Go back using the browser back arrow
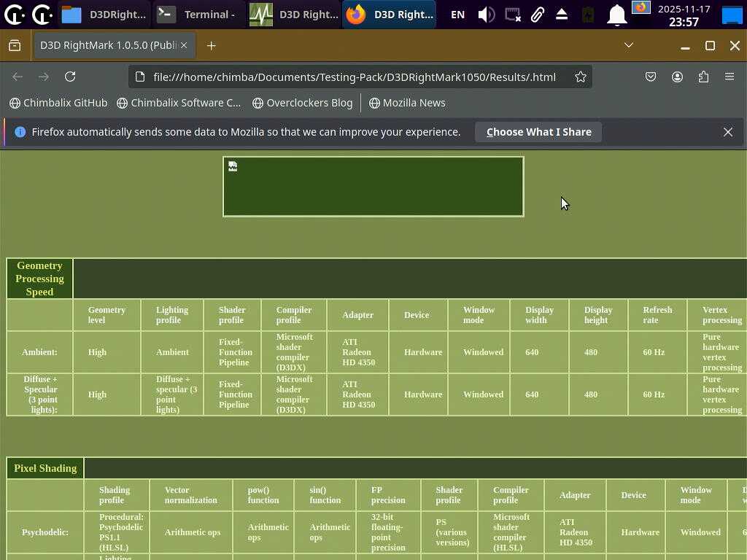This screenshot has height=560, width=747. click(x=18, y=77)
